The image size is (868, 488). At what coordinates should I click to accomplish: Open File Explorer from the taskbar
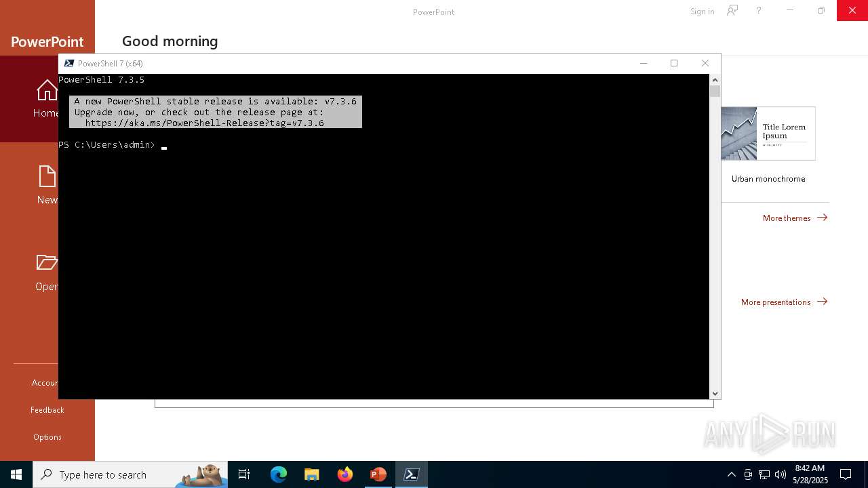click(312, 474)
